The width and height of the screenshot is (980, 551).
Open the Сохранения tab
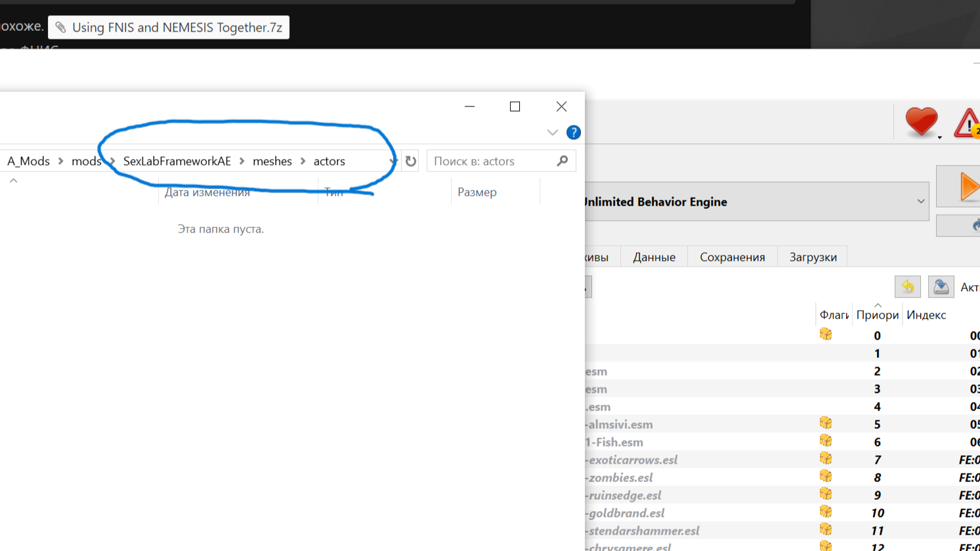732,257
